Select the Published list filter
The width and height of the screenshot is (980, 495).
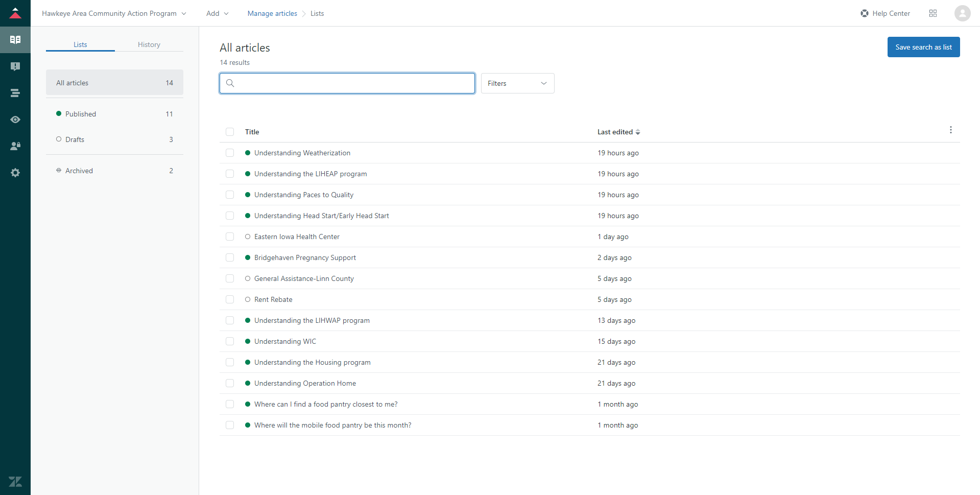(x=81, y=114)
